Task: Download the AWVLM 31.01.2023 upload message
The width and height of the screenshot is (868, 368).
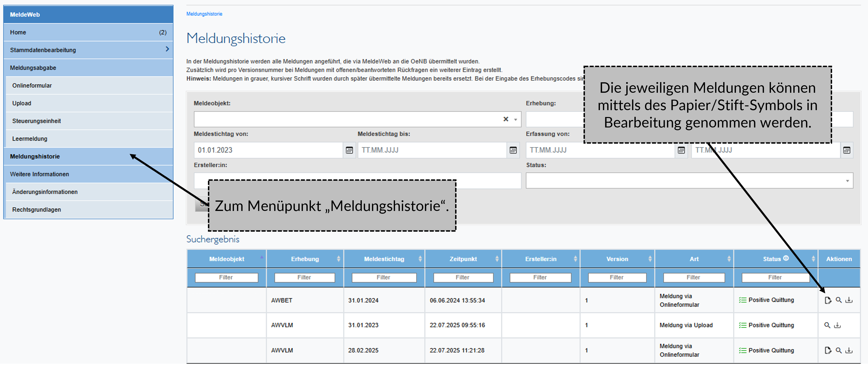Action: point(838,325)
